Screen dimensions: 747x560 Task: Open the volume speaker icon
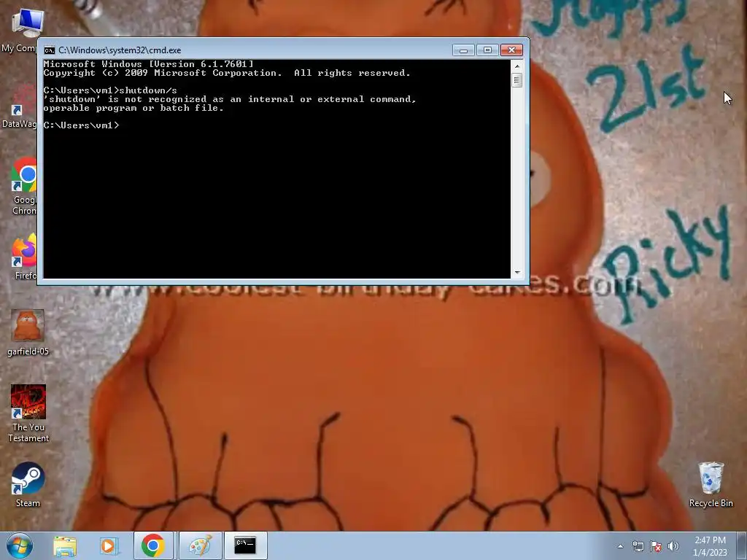click(673, 546)
